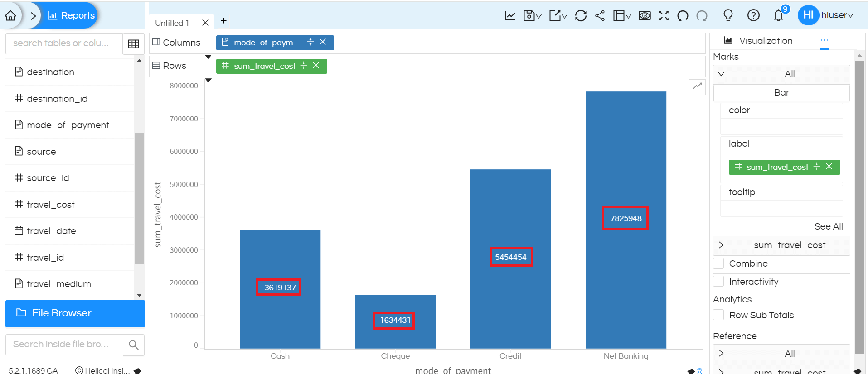Open options of mode_of_payment Columns pill
The width and height of the screenshot is (868, 374).
click(310, 42)
